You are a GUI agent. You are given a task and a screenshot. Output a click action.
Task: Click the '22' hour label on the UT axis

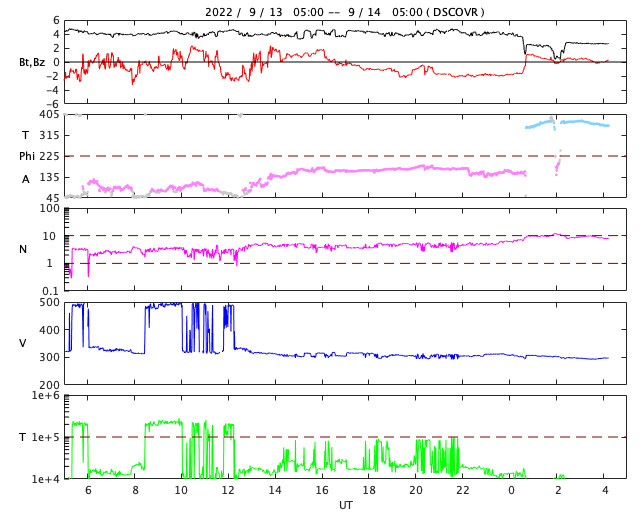click(463, 490)
